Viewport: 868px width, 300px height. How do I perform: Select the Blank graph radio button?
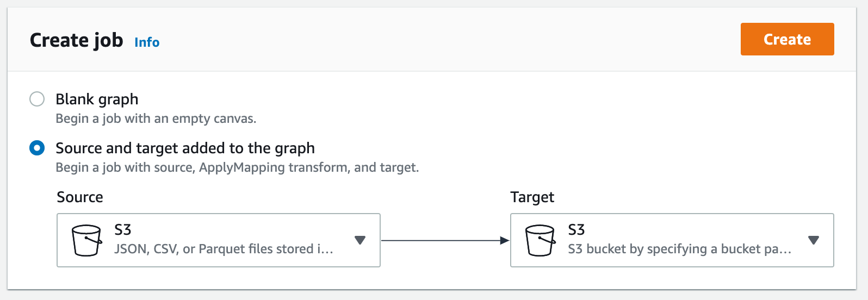[x=37, y=99]
